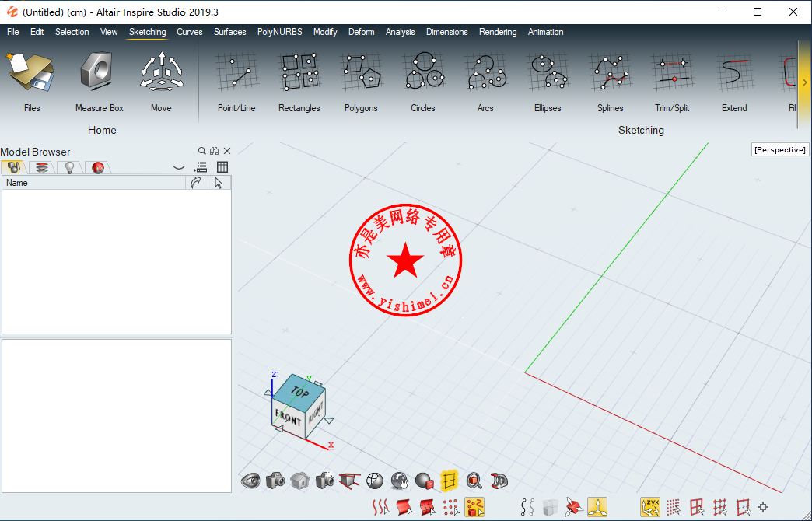Click the home view icon
Screen dimensions: 812x521
tap(300, 481)
